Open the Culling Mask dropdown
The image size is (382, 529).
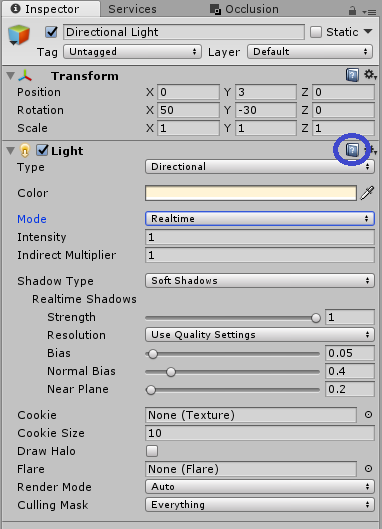tap(260, 505)
